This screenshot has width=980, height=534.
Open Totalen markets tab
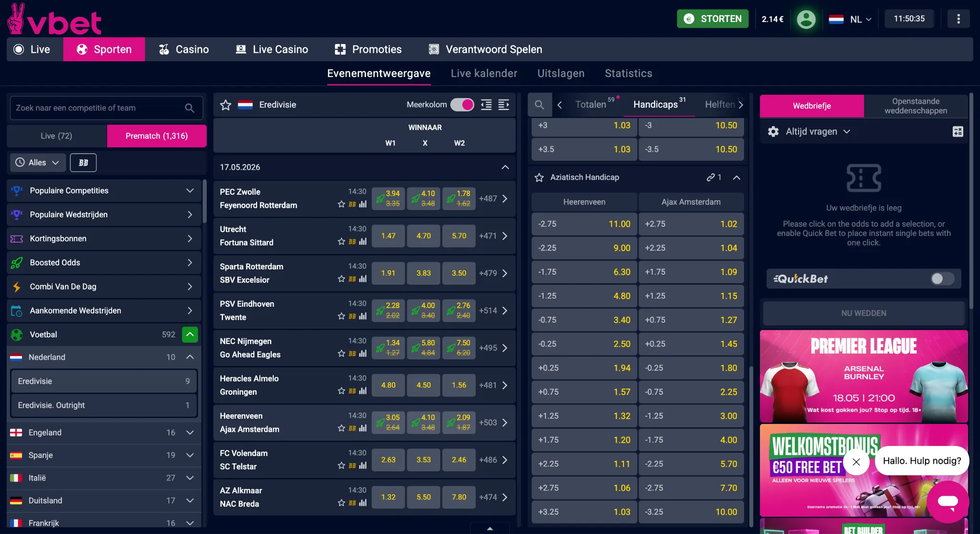coord(590,104)
